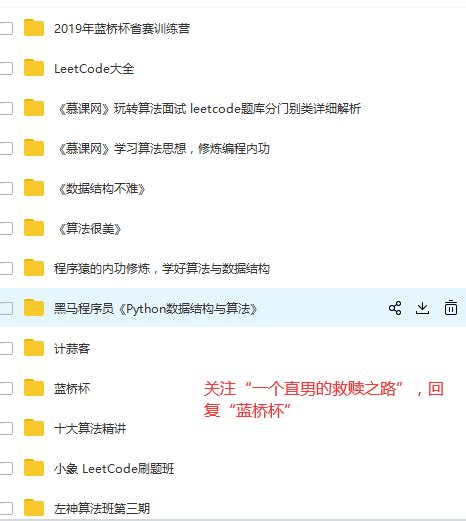
Task: Select checkbox for 《数据结构不难》
Action: pos(6,188)
